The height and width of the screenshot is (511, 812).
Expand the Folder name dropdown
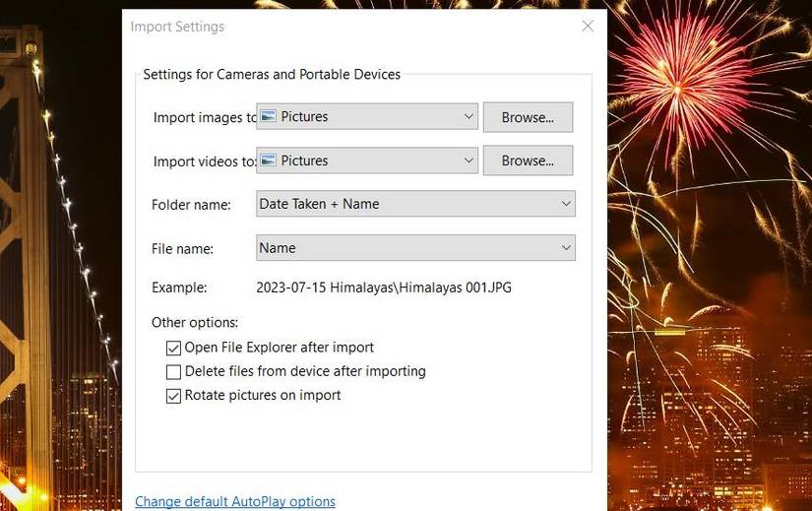pyautogui.click(x=415, y=204)
